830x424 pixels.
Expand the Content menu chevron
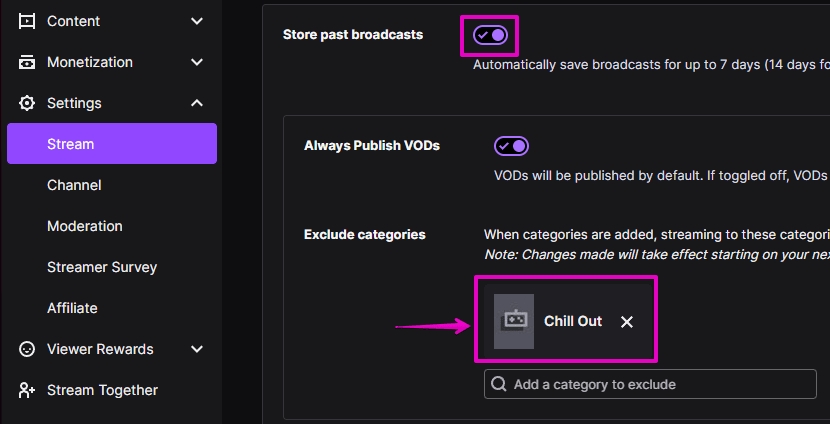click(x=197, y=21)
